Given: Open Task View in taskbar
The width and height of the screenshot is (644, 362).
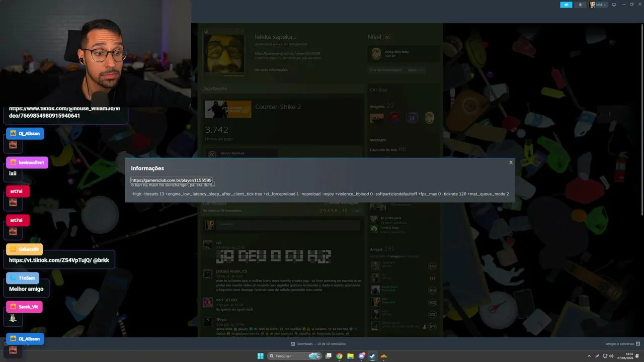Looking at the screenshot, I should [x=329, y=356].
